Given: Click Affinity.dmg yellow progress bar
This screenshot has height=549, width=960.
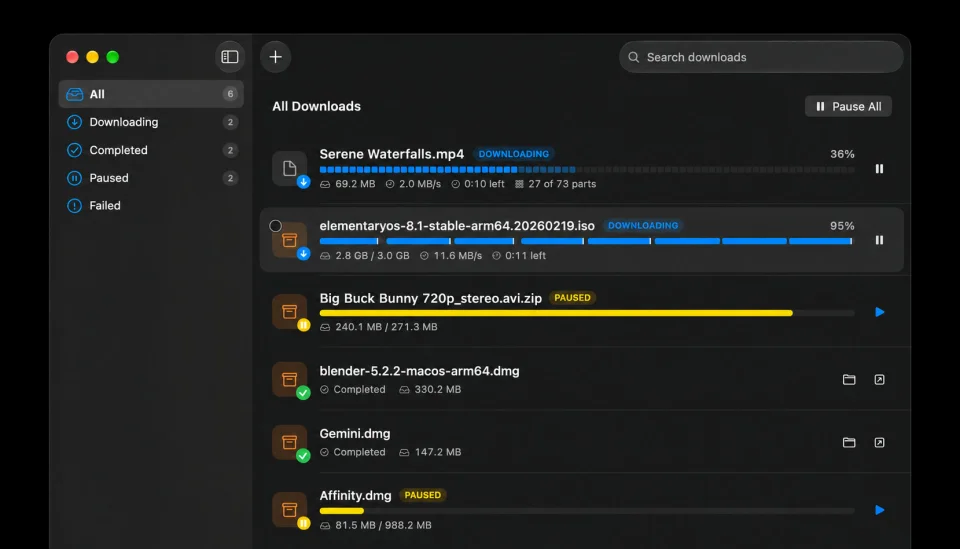Looking at the screenshot, I should click(x=587, y=510).
